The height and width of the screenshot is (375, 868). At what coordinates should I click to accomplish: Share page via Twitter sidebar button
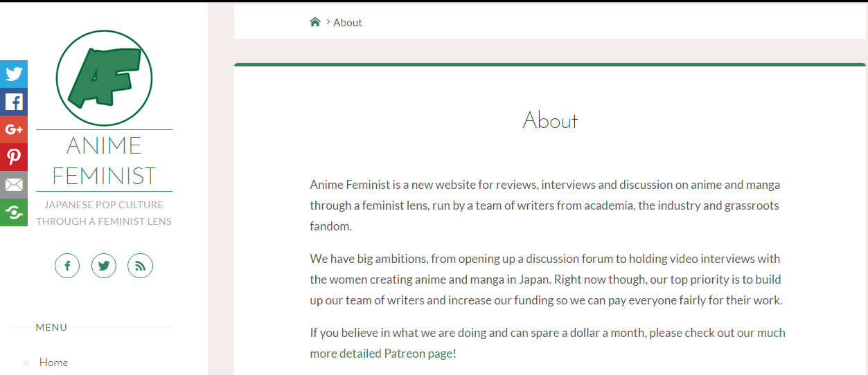tap(14, 74)
